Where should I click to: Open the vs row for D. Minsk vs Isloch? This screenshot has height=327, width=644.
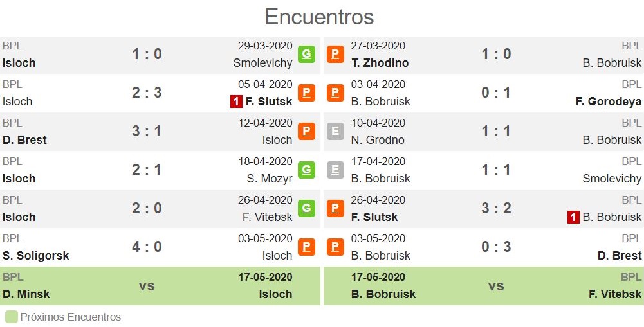tap(160, 286)
